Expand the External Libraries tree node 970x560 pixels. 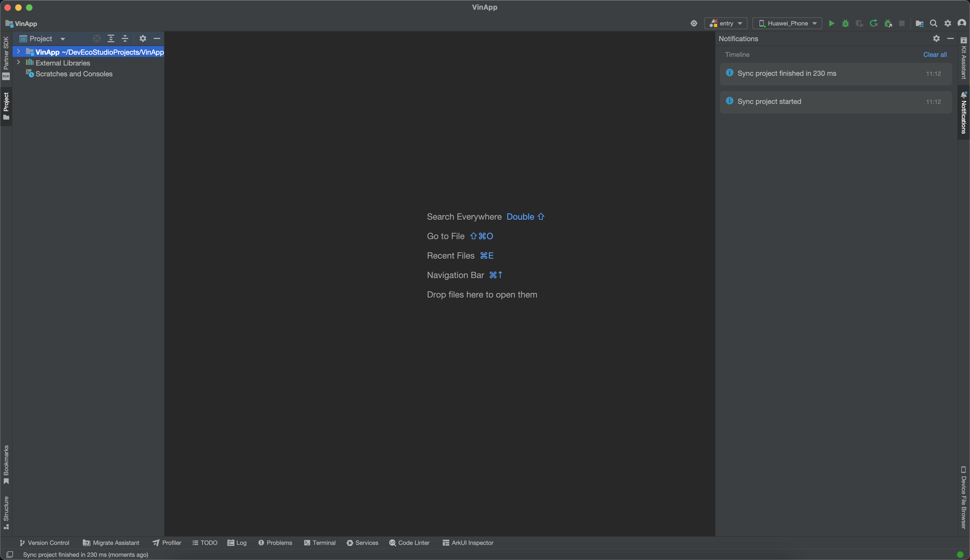click(x=18, y=62)
